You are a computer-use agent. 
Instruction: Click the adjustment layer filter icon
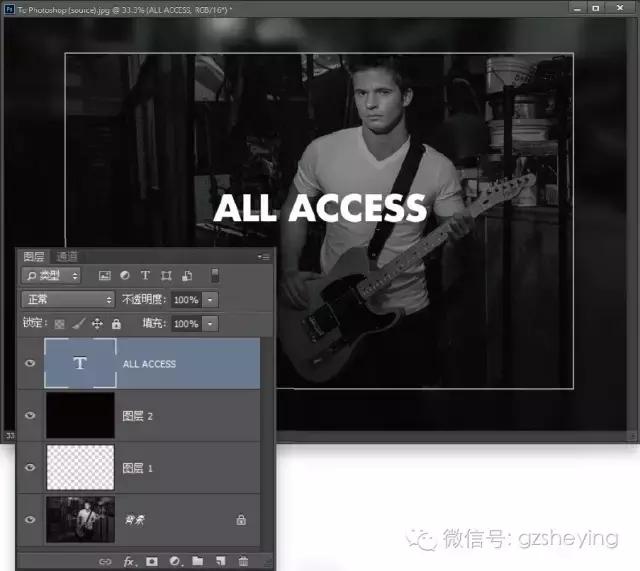pyautogui.click(x=125, y=275)
